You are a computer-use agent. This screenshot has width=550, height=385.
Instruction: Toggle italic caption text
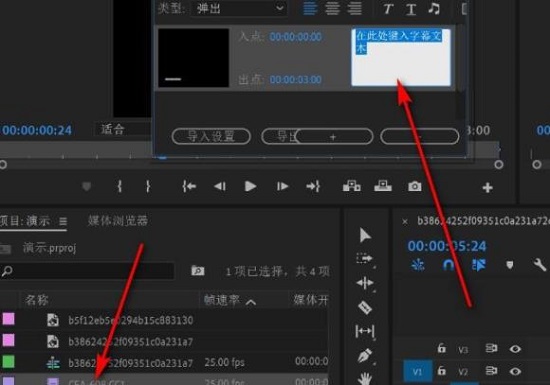pos(388,9)
